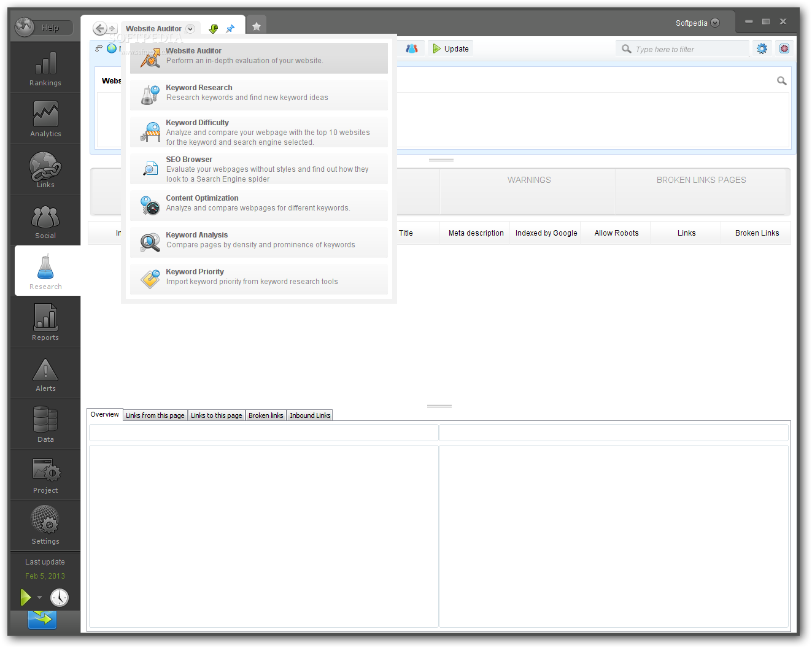Viewport: 812px width, 648px height.
Task: Open the Social sidebar module
Action: click(x=45, y=220)
